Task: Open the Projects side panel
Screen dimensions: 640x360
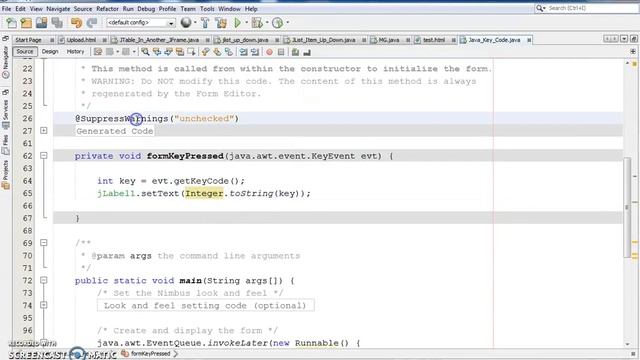Action: (x=6, y=175)
